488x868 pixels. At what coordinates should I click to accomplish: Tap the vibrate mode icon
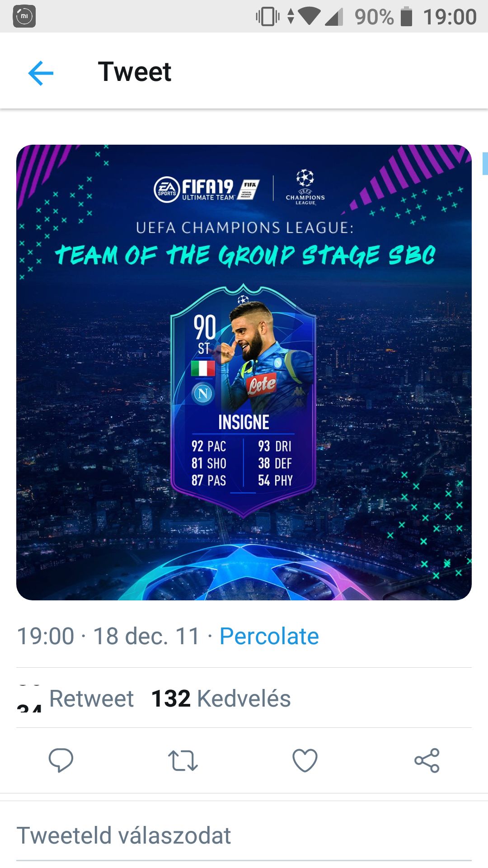pos(267,17)
